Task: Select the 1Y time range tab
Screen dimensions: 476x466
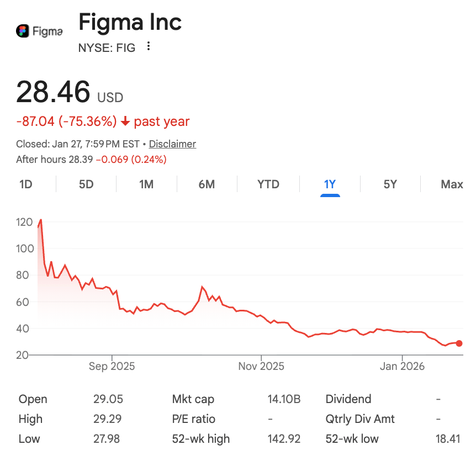Action: click(x=330, y=184)
